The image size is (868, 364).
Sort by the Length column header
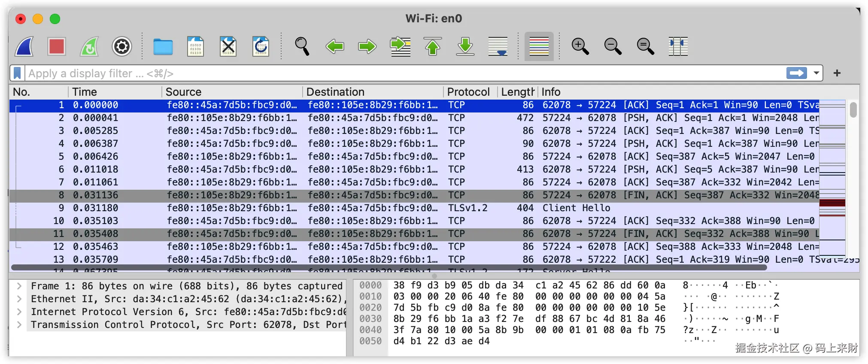[x=518, y=92]
